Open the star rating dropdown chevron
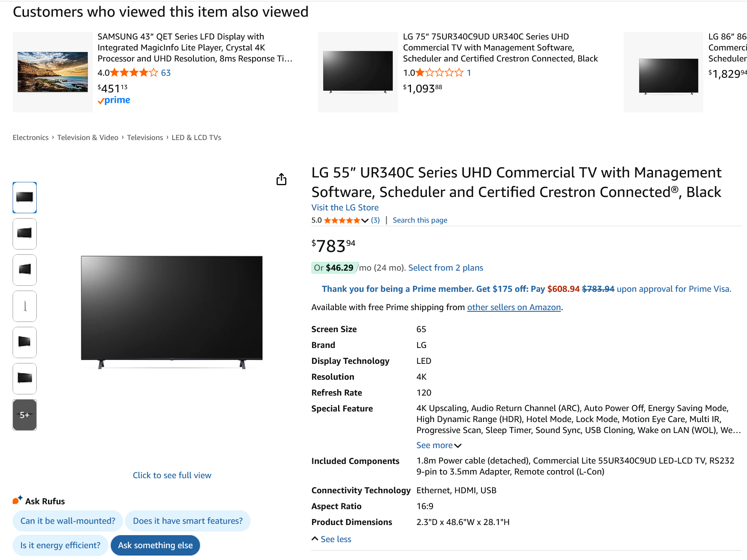This screenshot has height=560, width=747. (365, 221)
